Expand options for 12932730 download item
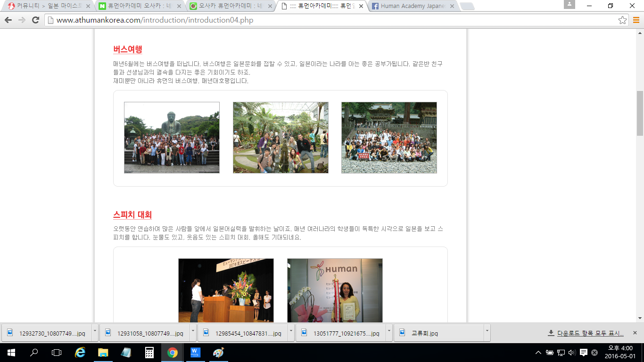Image resolution: width=644 pixels, height=362 pixels. tap(95, 332)
